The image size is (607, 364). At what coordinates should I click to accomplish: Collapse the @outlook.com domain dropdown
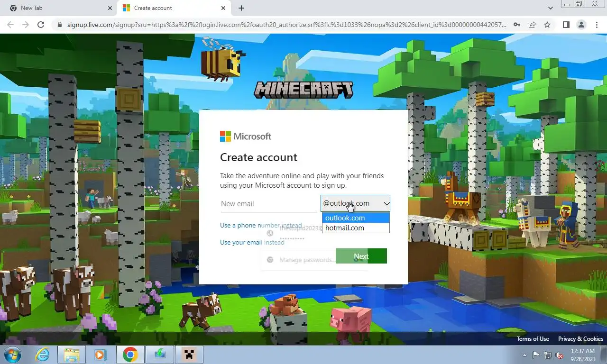pos(355,203)
